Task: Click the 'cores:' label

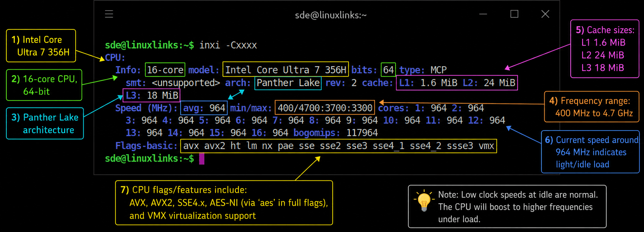Action: click(x=394, y=108)
